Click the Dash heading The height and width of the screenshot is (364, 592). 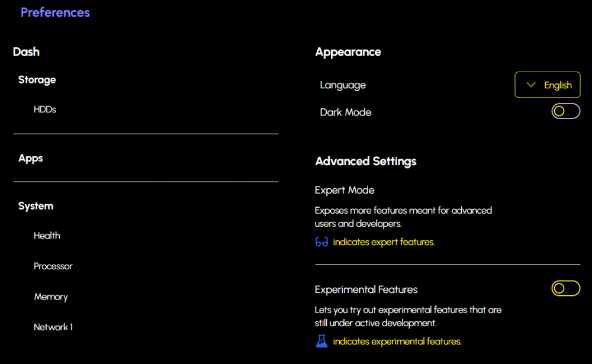point(27,52)
